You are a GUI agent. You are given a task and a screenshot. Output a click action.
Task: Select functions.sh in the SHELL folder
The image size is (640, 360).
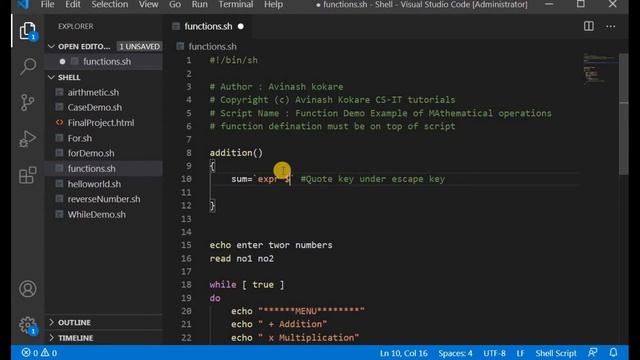tap(91, 169)
